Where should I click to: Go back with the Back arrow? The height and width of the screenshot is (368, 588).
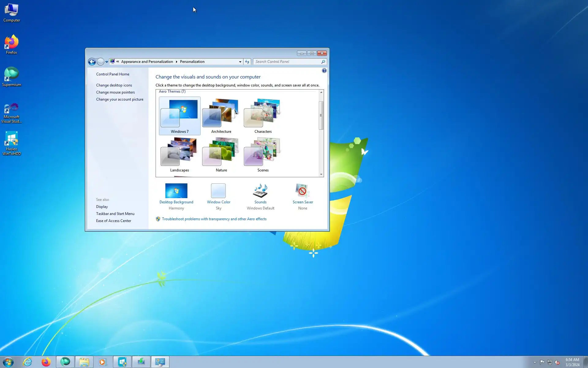[92, 62]
